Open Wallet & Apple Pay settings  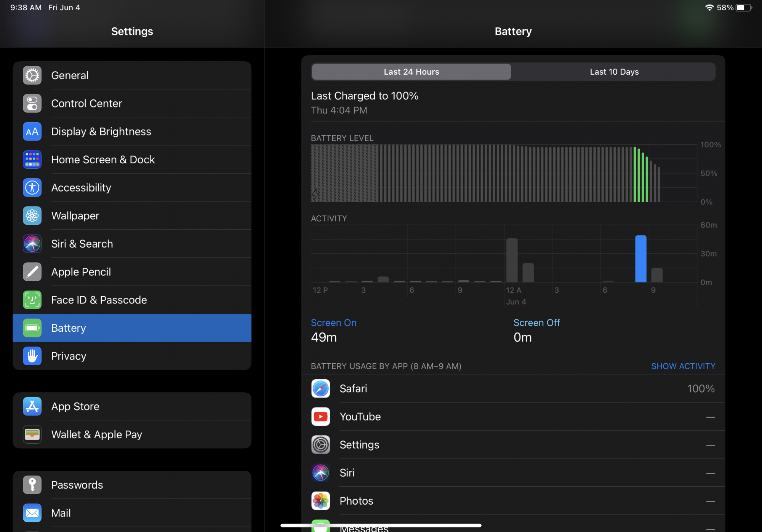pos(132,435)
